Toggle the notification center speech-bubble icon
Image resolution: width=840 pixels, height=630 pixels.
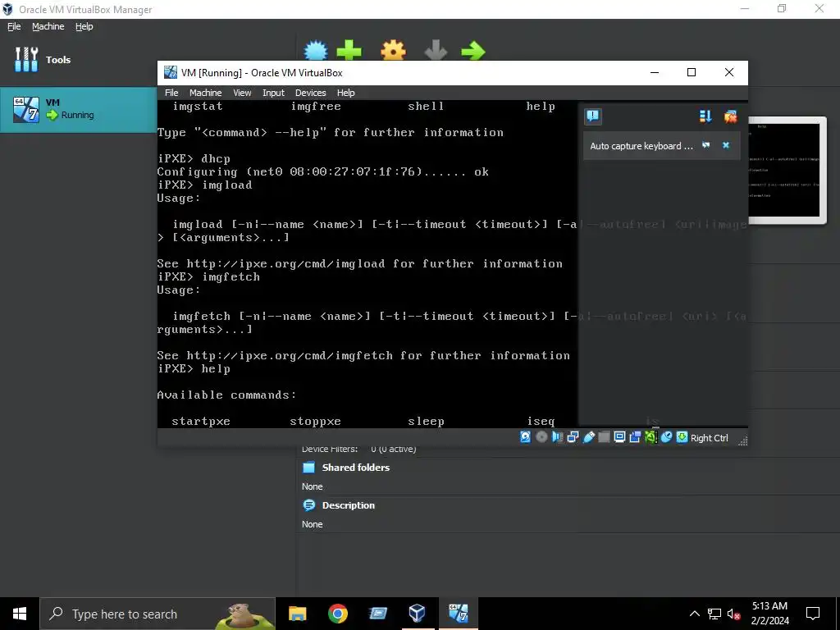(592, 116)
